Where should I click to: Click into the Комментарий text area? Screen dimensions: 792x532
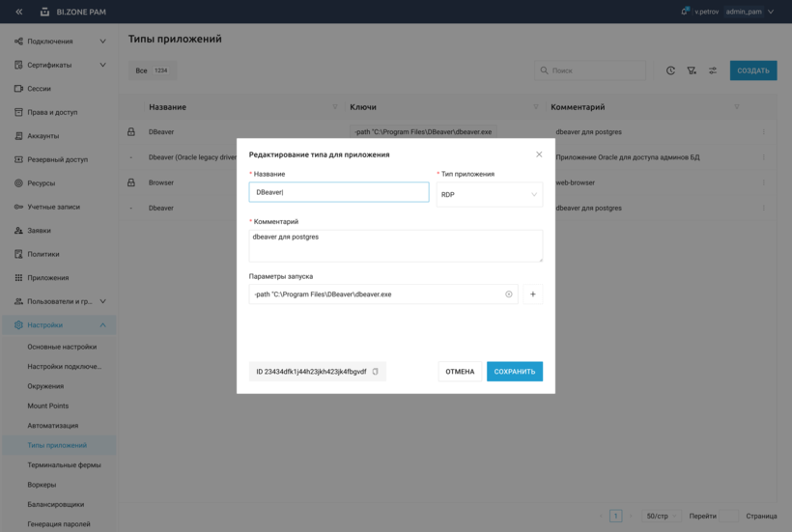pos(395,245)
